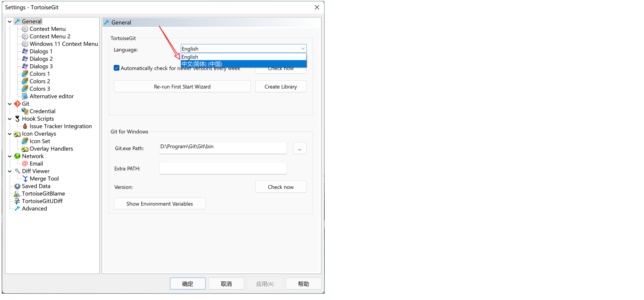Open the Language dropdown arrow
Viewport: 644px width, 300px height.
click(x=303, y=49)
